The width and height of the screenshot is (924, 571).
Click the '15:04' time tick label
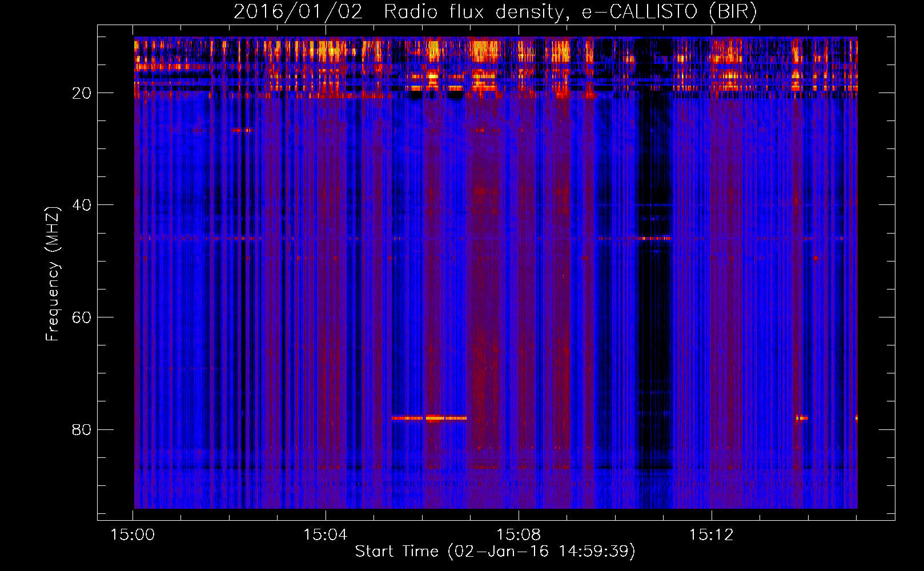pos(326,535)
